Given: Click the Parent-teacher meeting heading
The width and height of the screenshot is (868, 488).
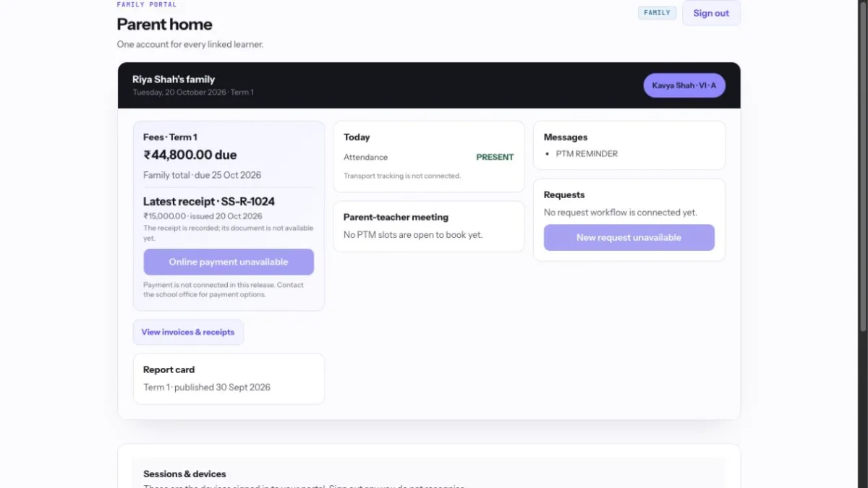Looking at the screenshot, I should pyautogui.click(x=396, y=217).
